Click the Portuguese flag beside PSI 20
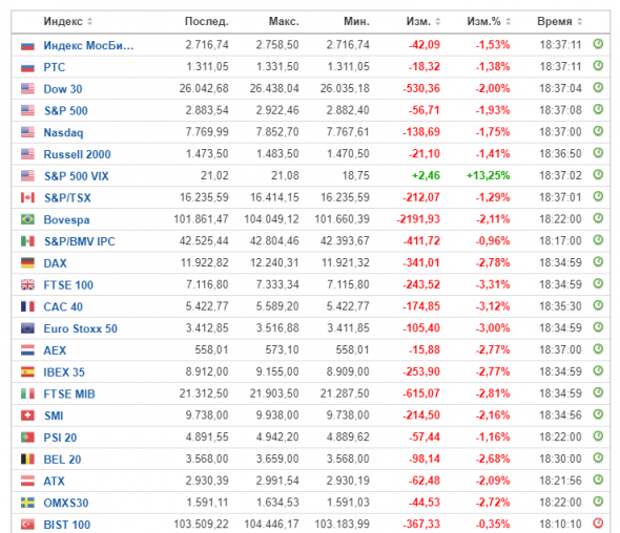This screenshot has width=620, height=533. click(x=28, y=437)
